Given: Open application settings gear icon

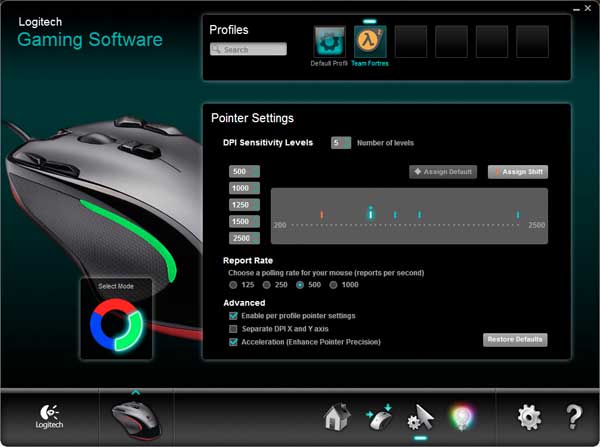Looking at the screenshot, I should tap(529, 417).
